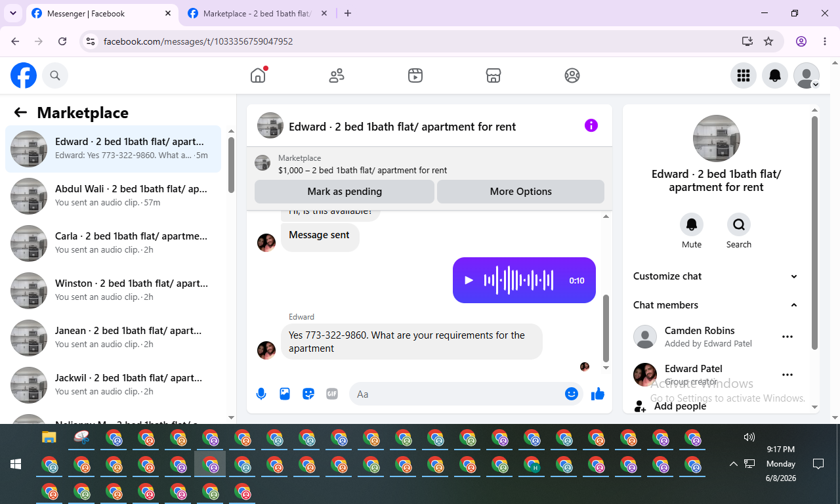Open the tab search dropdown arrow
The image size is (840, 504).
click(12, 14)
